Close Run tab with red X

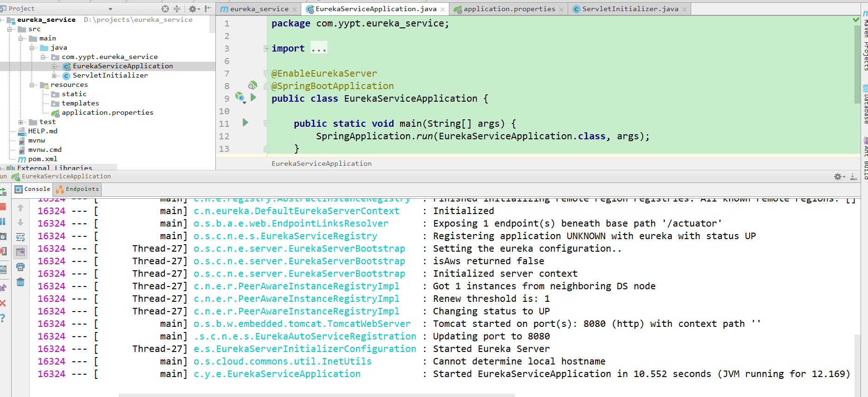click(3, 303)
